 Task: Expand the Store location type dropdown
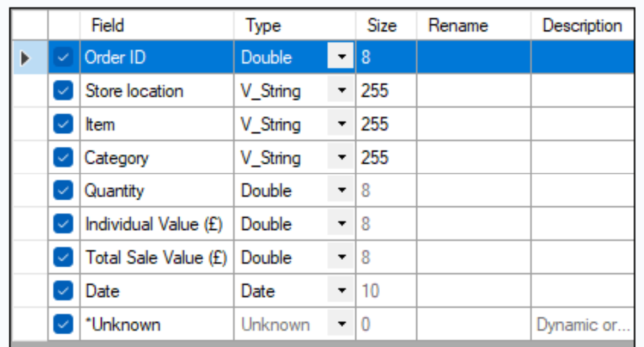[x=341, y=91]
